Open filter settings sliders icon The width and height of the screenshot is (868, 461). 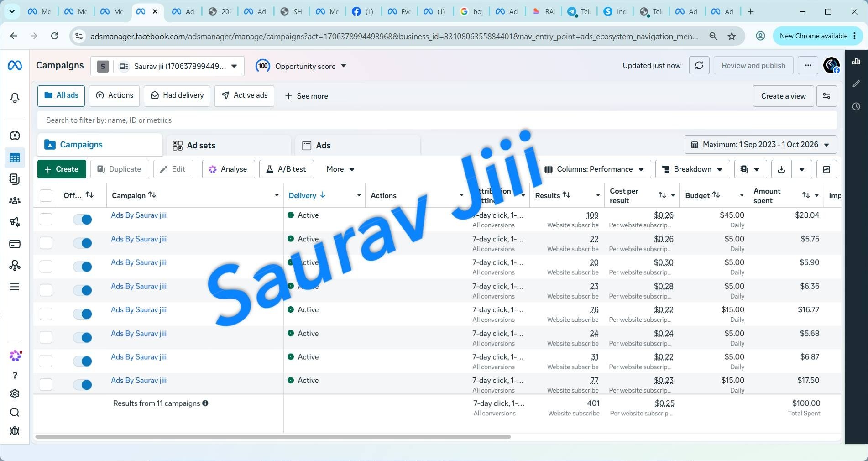[x=826, y=96]
